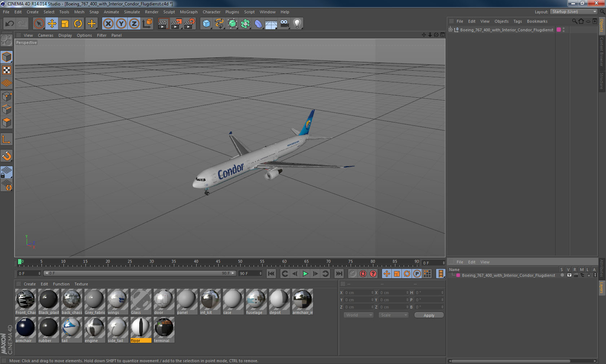Toggle Position keyframe recording
This screenshot has height=364, width=606.
pyautogui.click(x=387, y=274)
